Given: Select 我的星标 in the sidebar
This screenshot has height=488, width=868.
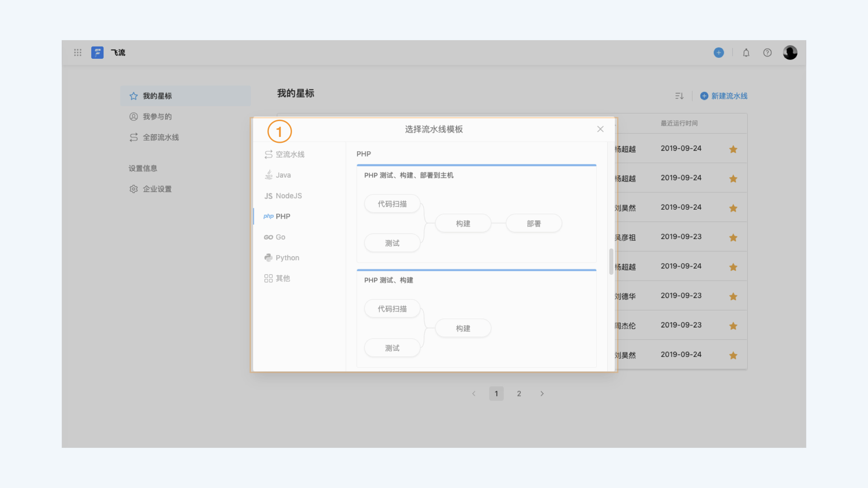Looking at the screenshot, I should (x=185, y=96).
